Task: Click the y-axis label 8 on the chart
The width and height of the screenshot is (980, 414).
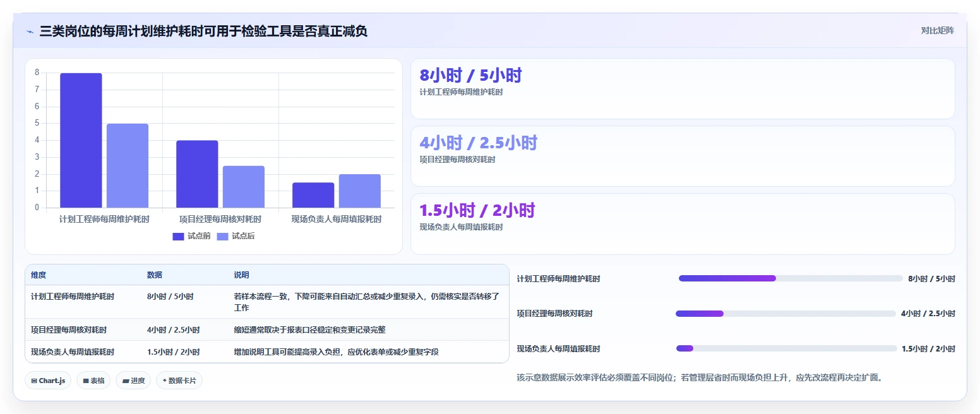Action: tap(37, 73)
